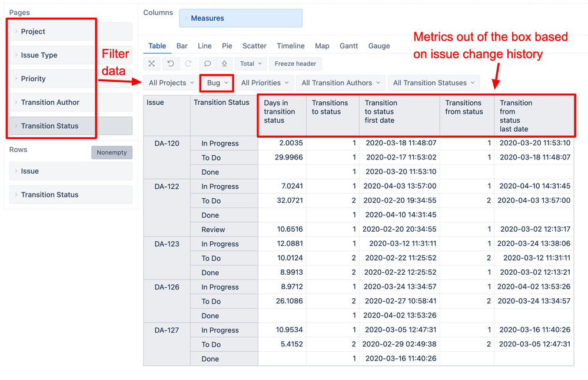Screen dimensions: 588x380
Task: Open the Bug issue type dropdown
Action: pyautogui.click(x=217, y=83)
